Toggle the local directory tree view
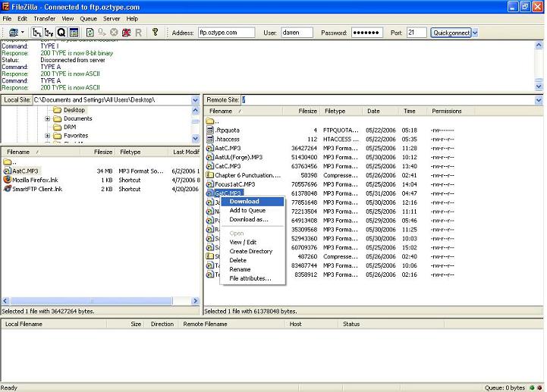 point(37,33)
